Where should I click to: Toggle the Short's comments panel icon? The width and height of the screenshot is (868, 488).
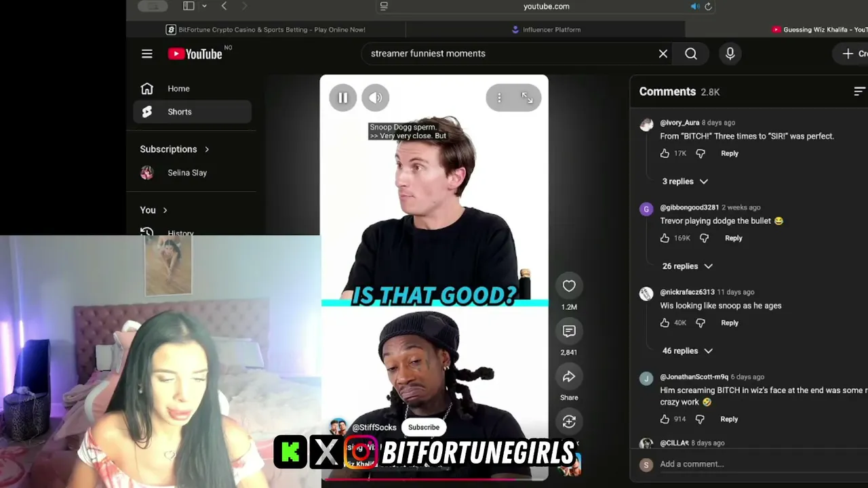[569, 331]
